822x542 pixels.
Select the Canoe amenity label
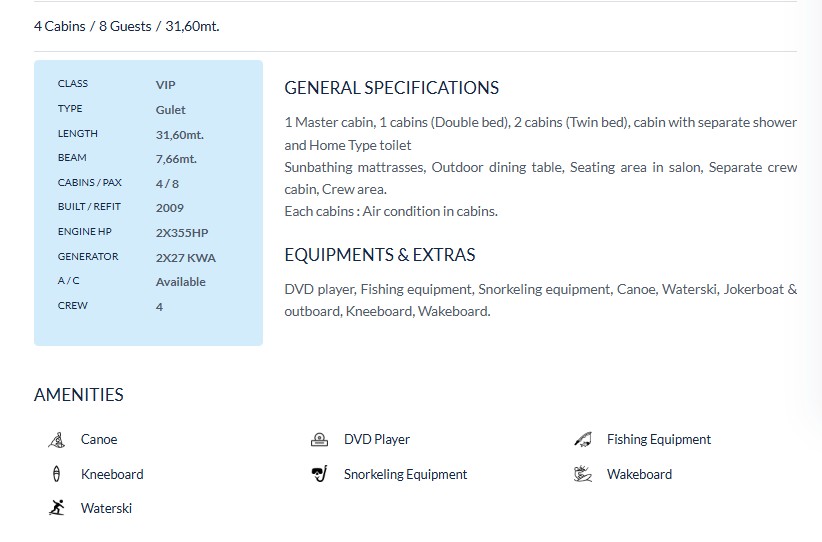[99, 440]
